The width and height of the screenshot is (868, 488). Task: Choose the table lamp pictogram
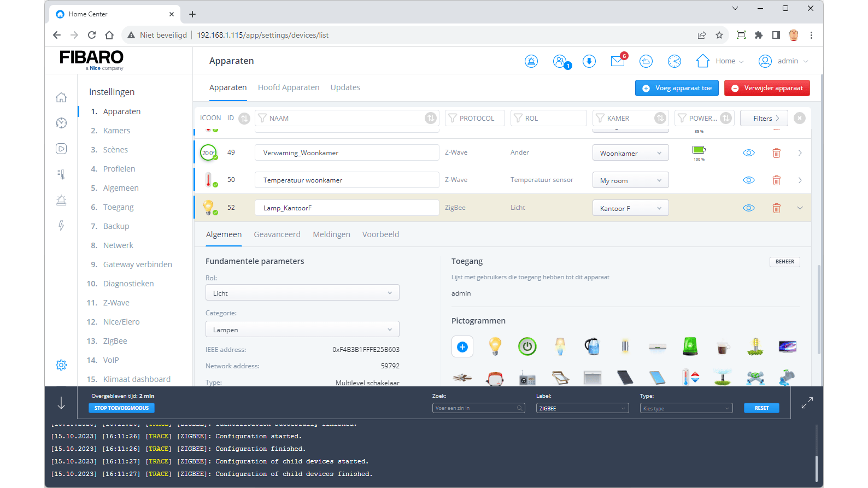click(560, 346)
